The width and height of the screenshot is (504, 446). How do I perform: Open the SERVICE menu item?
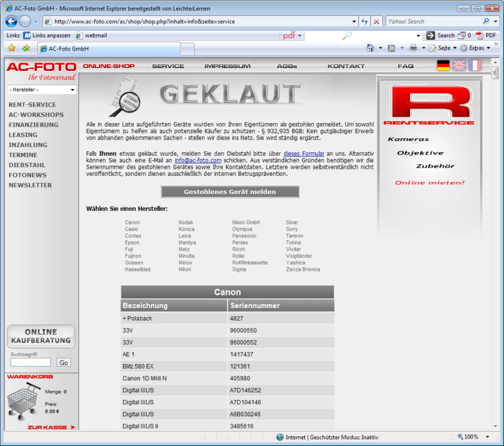pos(168,66)
